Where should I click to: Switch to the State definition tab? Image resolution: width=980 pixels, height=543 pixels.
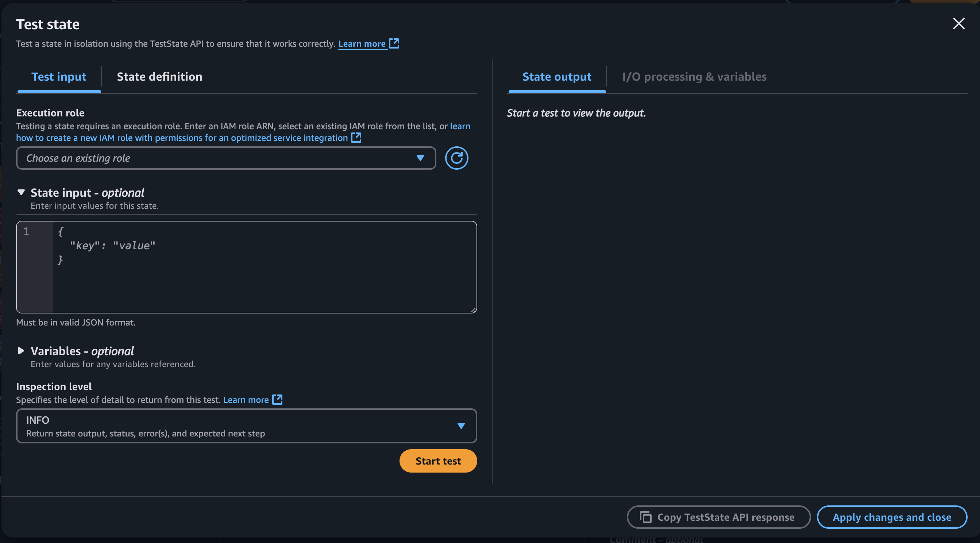[159, 77]
